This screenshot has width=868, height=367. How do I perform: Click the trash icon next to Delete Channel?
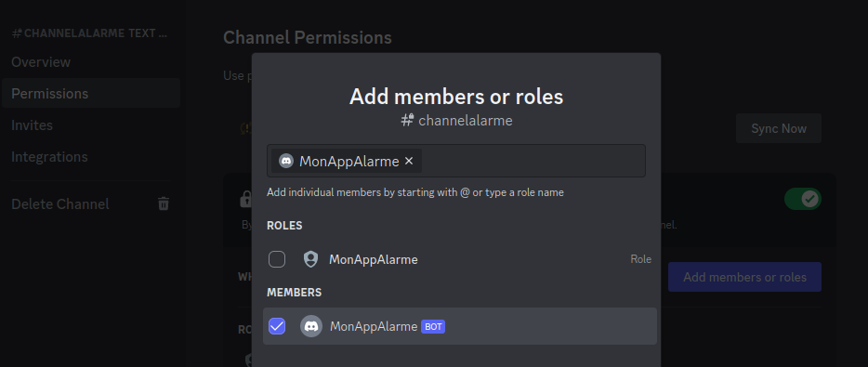[164, 203]
